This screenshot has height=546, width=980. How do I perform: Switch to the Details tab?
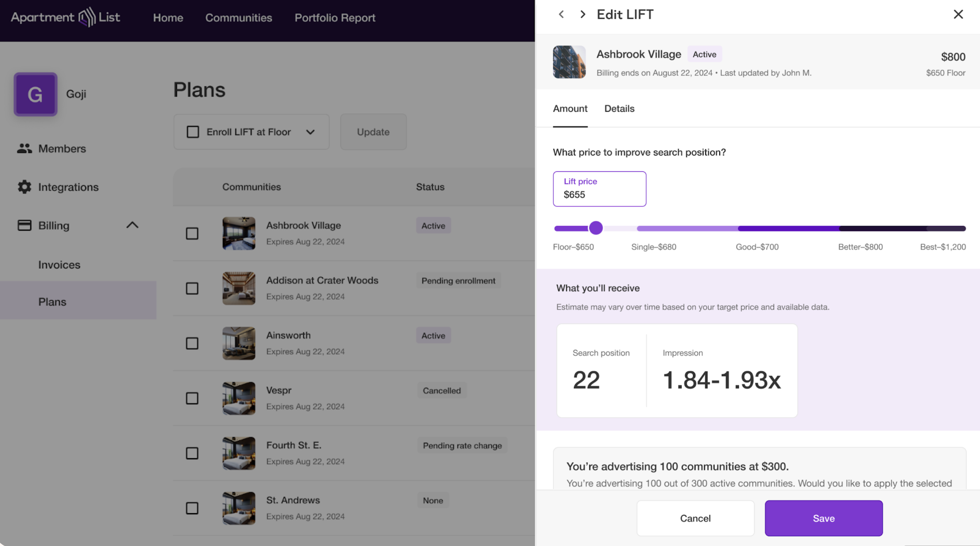619,109
